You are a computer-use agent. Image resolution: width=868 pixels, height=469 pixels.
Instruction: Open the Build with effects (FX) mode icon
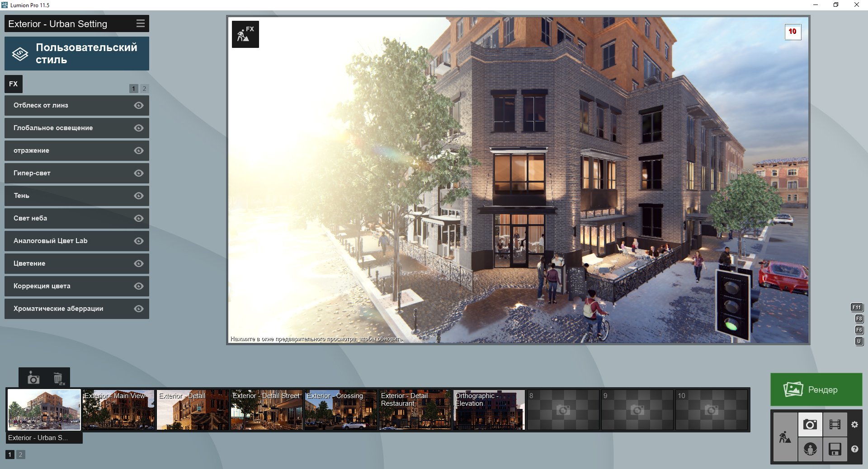tap(245, 34)
